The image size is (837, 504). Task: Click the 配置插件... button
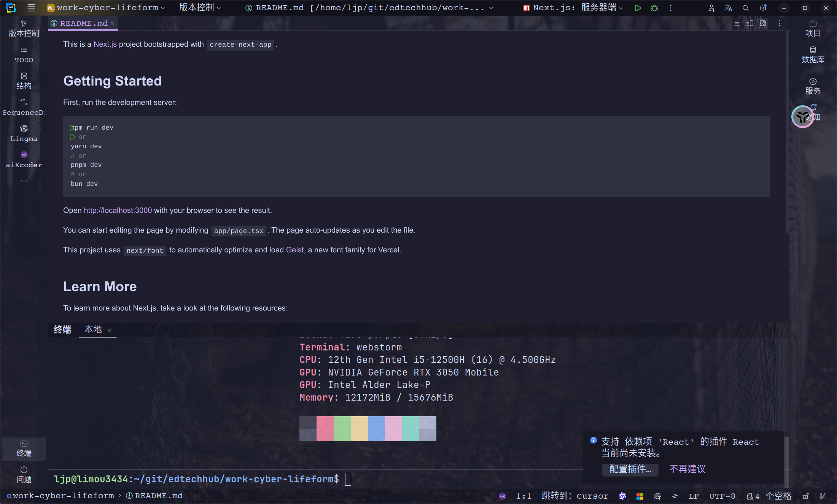(630, 469)
